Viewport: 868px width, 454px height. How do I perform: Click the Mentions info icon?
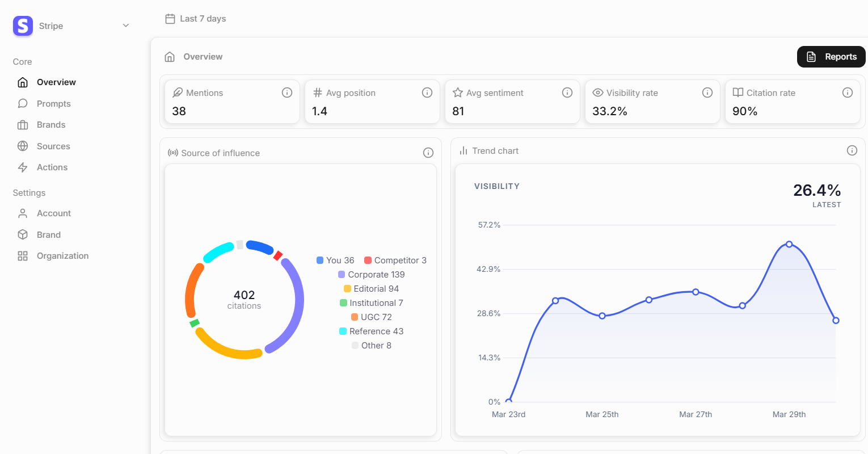tap(287, 92)
